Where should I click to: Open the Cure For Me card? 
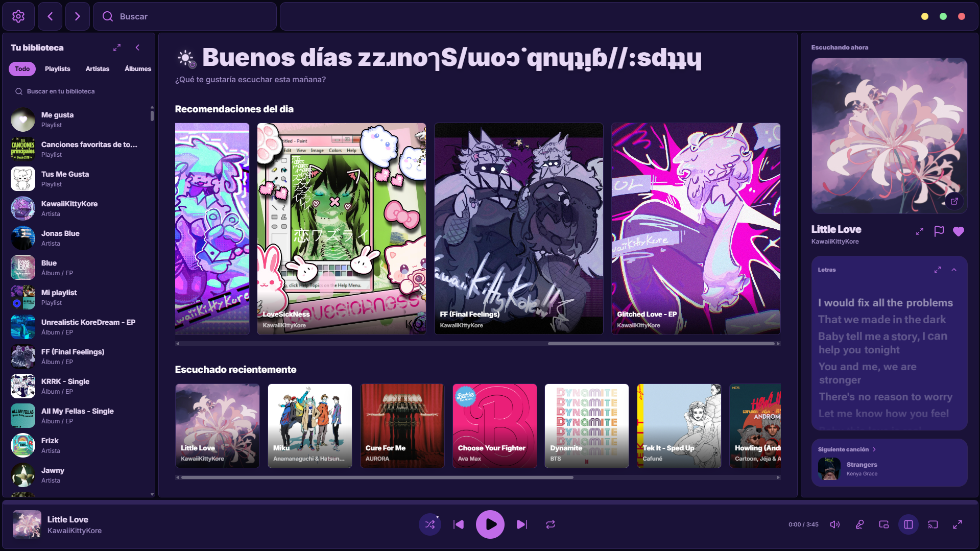(x=402, y=426)
